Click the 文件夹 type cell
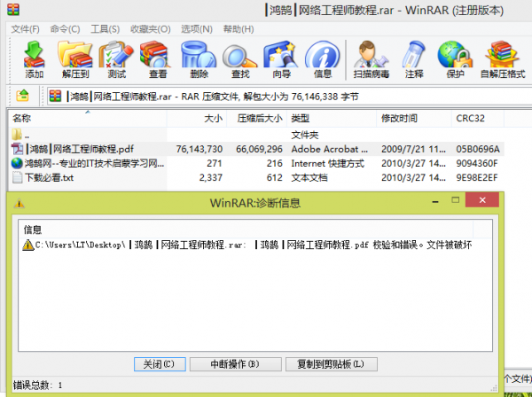This screenshot has width=532, height=397. (x=305, y=135)
